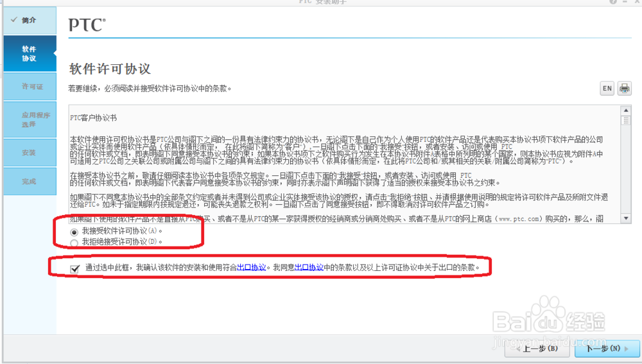642x364 pixels.
Task: Click the agreement scrollbar thumb
Action: [x=625, y=121]
